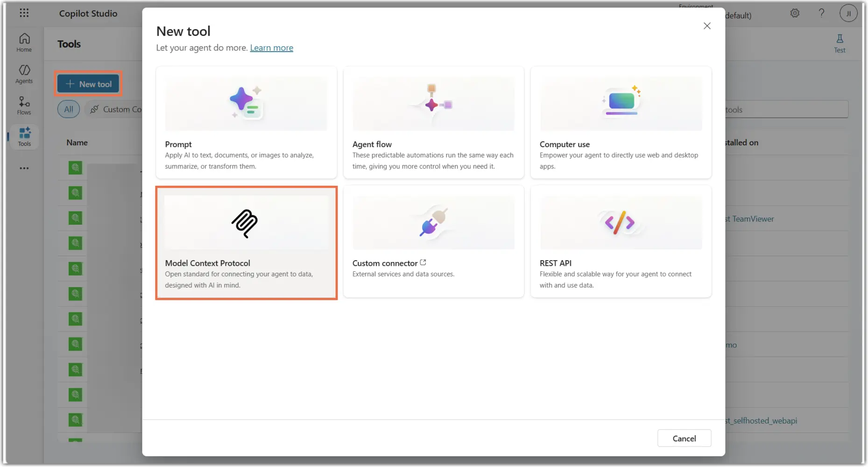Click the TeamViewer entry in tools list
The width and height of the screenshot is (868, 467).
coord(749,219)
